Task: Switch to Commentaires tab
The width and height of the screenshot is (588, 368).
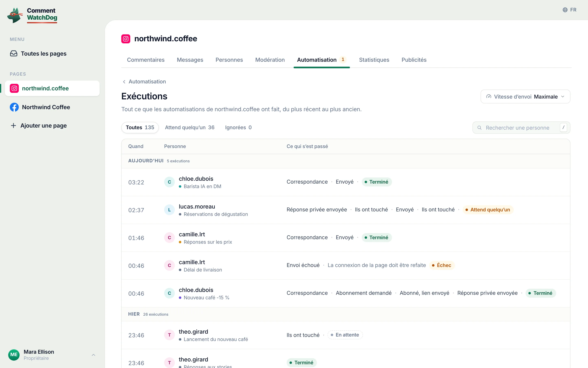Action: coord(146,60)
